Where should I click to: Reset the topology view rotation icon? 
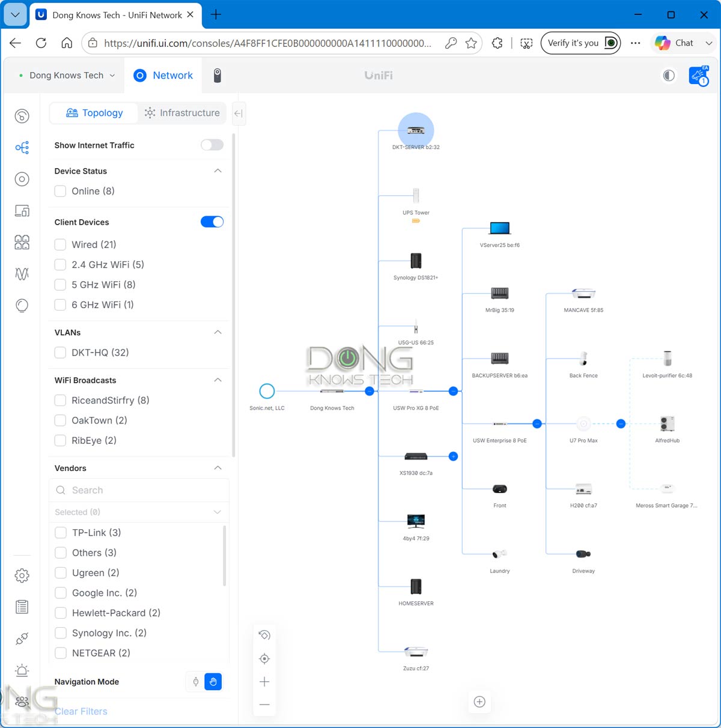264,635
